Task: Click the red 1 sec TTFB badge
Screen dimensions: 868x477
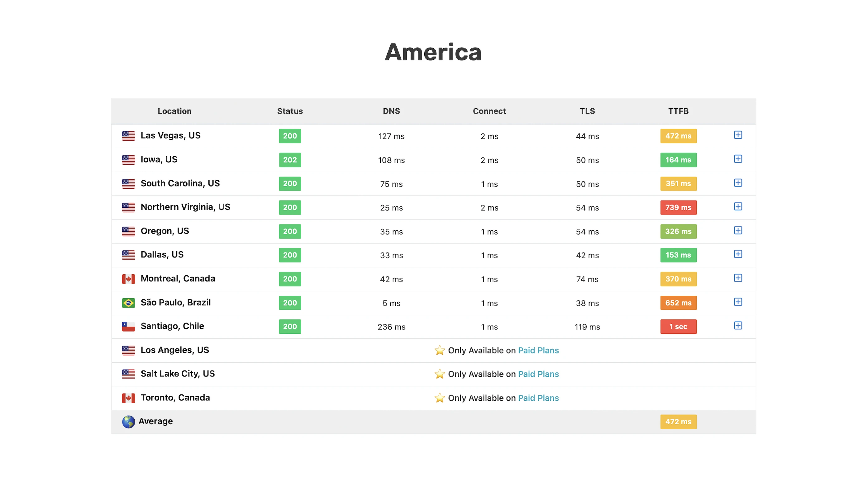Action: click(678, 327)
